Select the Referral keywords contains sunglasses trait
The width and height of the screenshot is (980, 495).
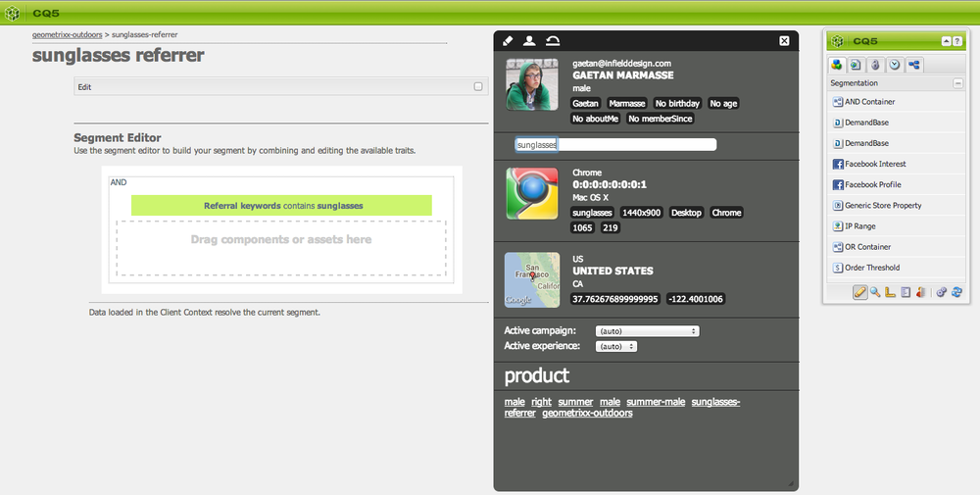(x=281, y=206)
